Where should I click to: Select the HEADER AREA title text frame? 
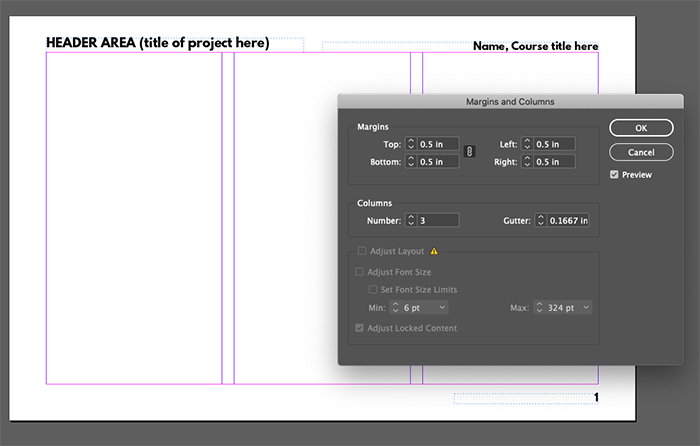(175, 45)
